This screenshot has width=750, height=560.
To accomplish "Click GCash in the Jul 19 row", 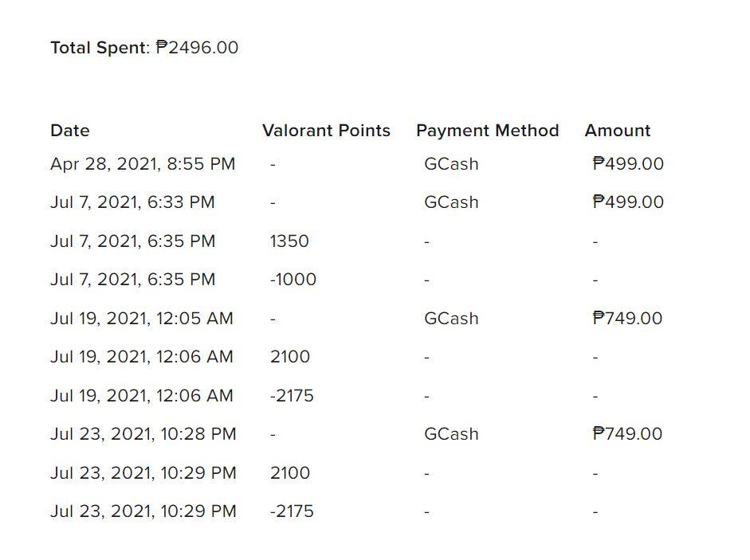I will click(x=451, y=319).
